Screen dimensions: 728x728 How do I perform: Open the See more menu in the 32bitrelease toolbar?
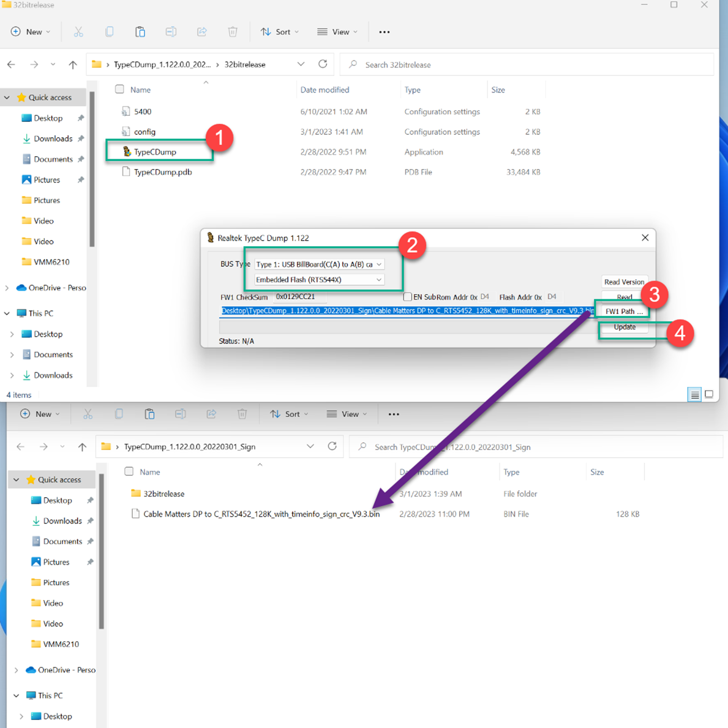click(x=385, y=32)
